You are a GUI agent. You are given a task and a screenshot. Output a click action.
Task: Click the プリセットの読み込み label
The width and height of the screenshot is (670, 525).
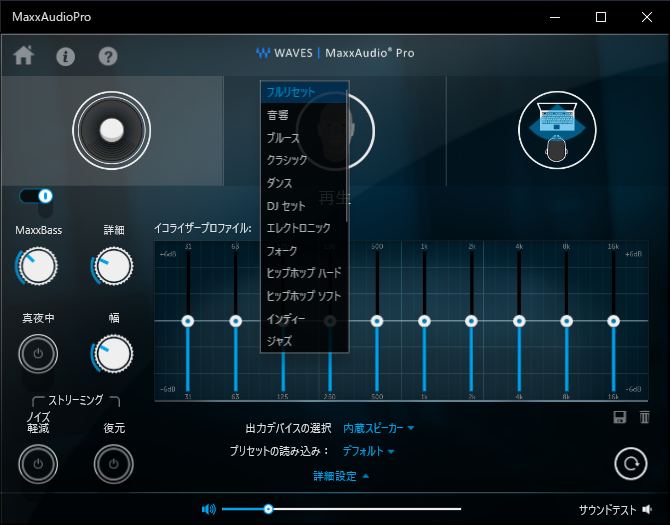click(x=279, y=451)
